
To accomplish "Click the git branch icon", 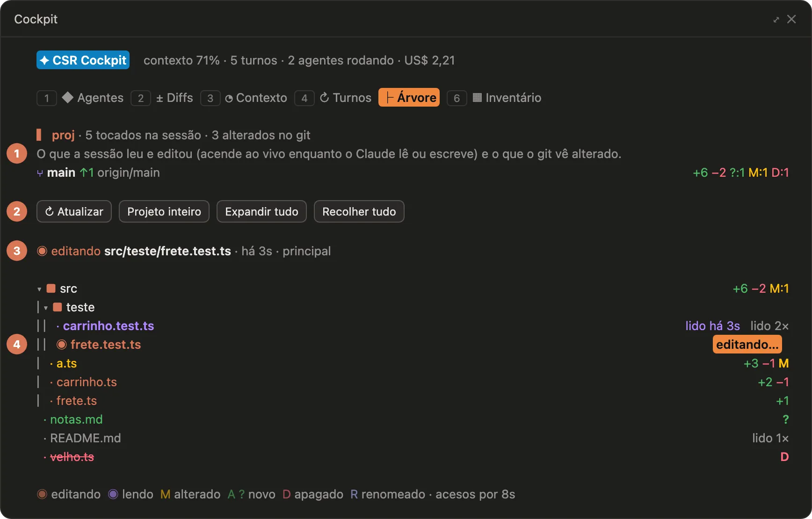I will 40,173.
